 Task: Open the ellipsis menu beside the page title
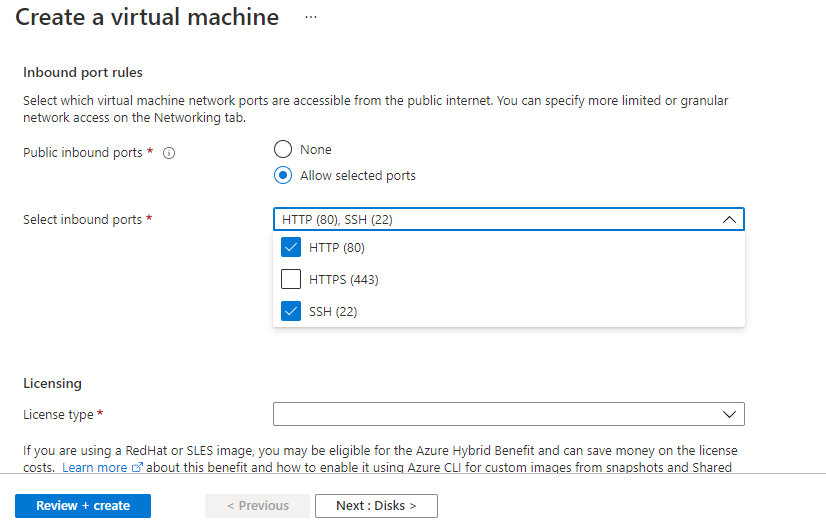(x=310, y=18)
